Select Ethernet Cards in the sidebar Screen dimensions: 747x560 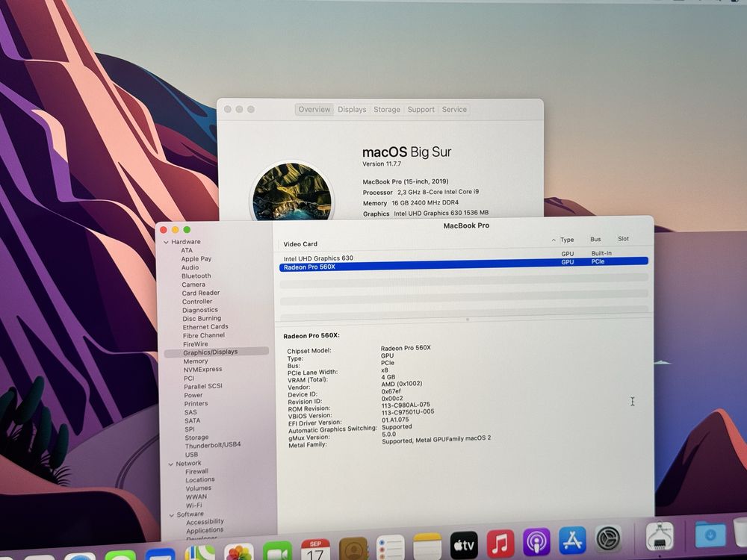[205, 327]
